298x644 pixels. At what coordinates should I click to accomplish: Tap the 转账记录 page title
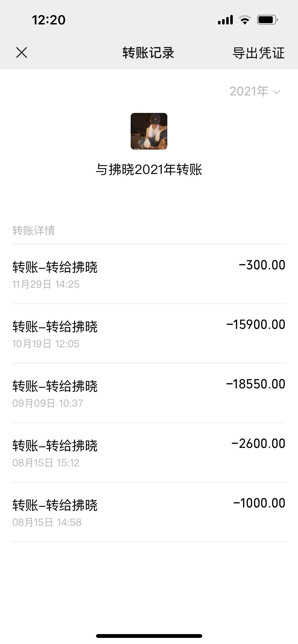tap(148, 53)
